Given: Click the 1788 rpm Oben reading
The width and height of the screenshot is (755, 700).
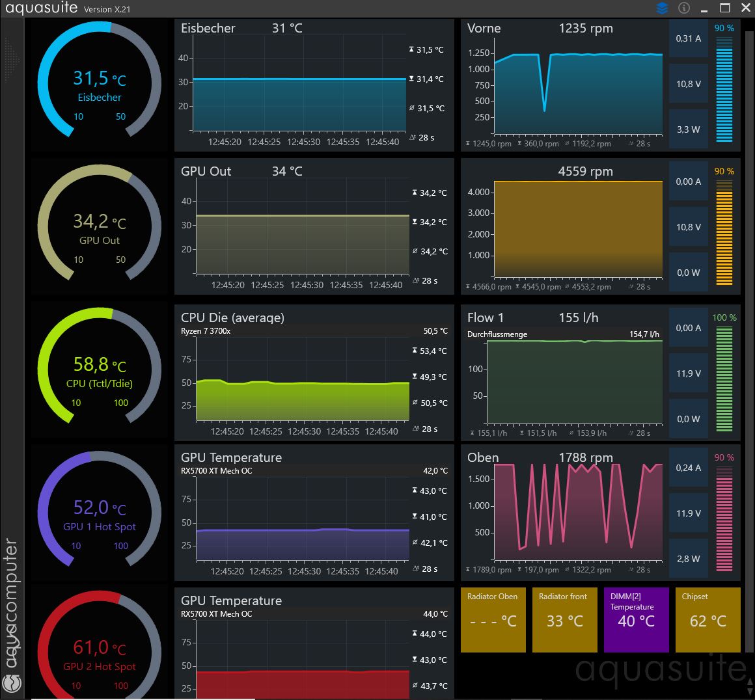Looking at the screenshot, I should [586, 457].
